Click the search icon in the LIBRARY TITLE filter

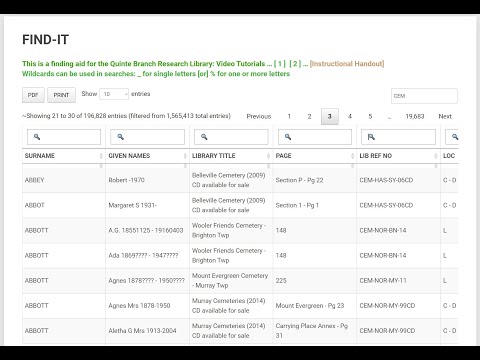point(204,137)
